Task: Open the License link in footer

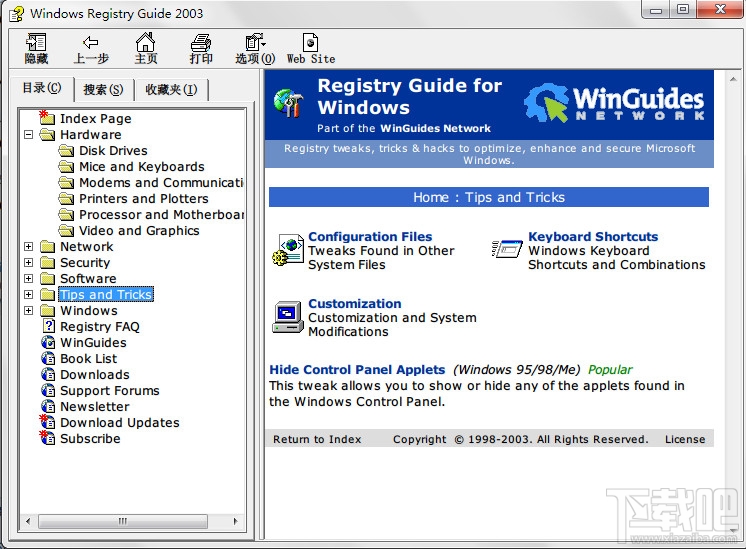Action: pos(685,439)
